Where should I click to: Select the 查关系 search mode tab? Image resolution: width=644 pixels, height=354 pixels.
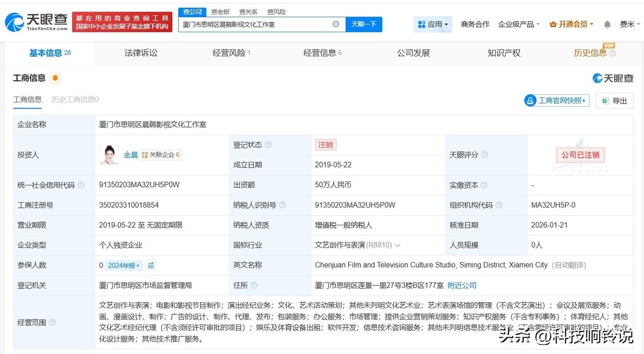click(249, 12)
